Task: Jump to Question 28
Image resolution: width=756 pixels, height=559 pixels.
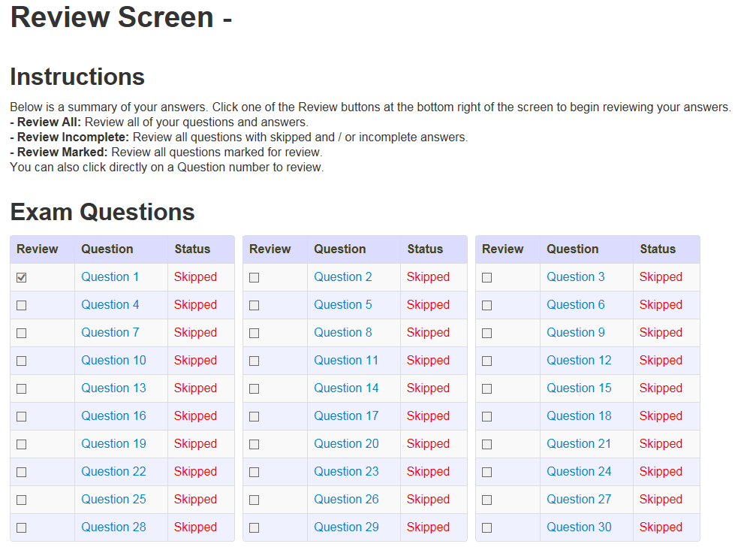Action: (x=113, y=527)
